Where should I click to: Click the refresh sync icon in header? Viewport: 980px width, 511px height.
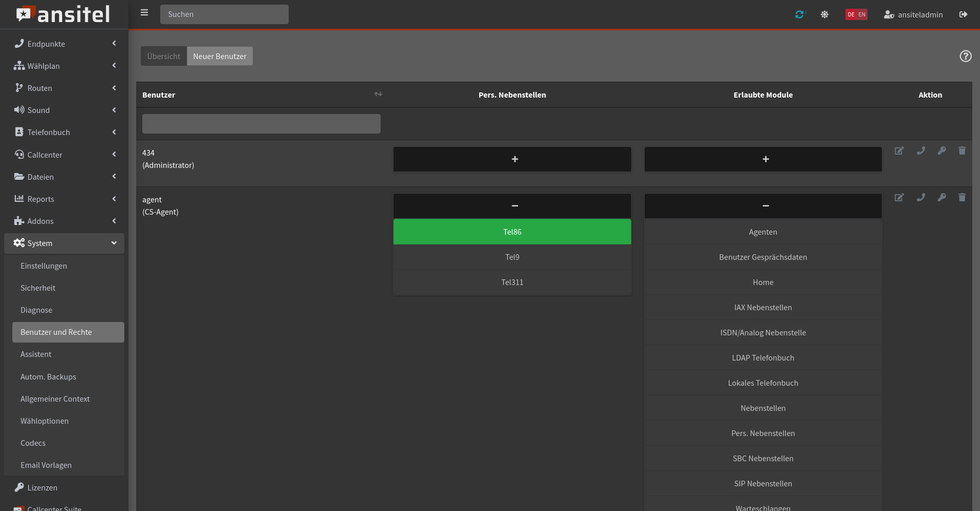click(x=799, y=14)
